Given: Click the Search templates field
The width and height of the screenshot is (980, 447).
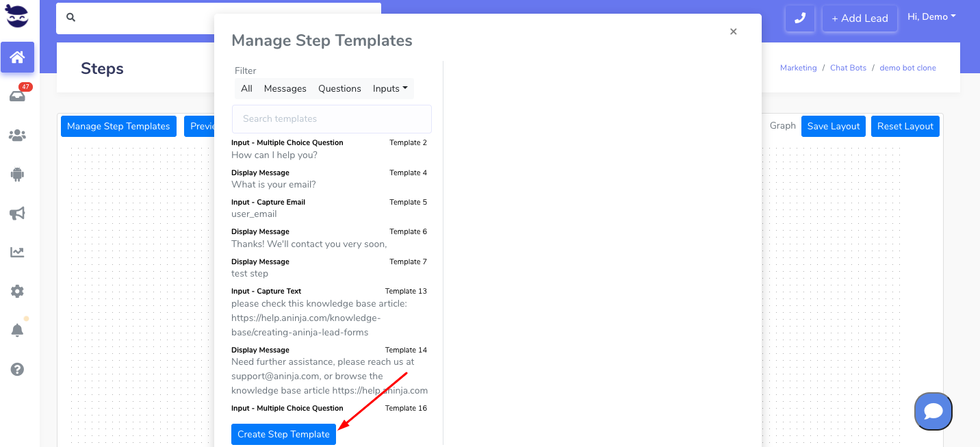Looking at the screenshot, I should [332, 119].
